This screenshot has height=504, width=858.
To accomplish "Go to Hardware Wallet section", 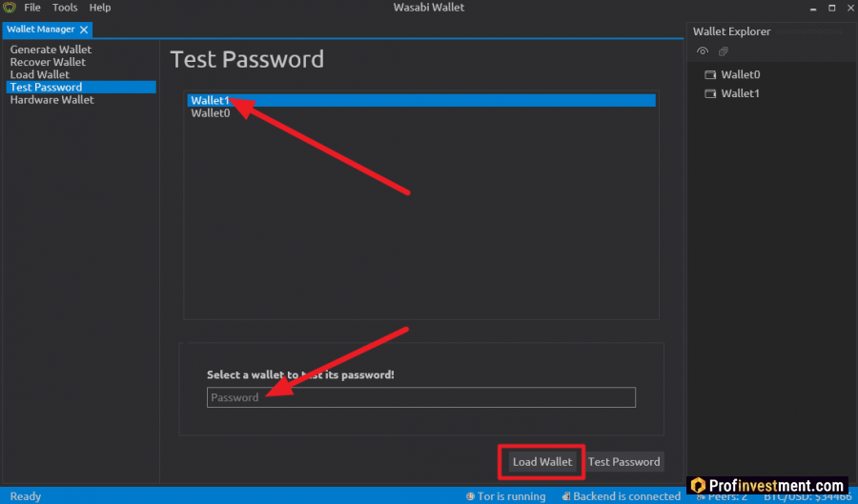I will (x=51, y=100).
